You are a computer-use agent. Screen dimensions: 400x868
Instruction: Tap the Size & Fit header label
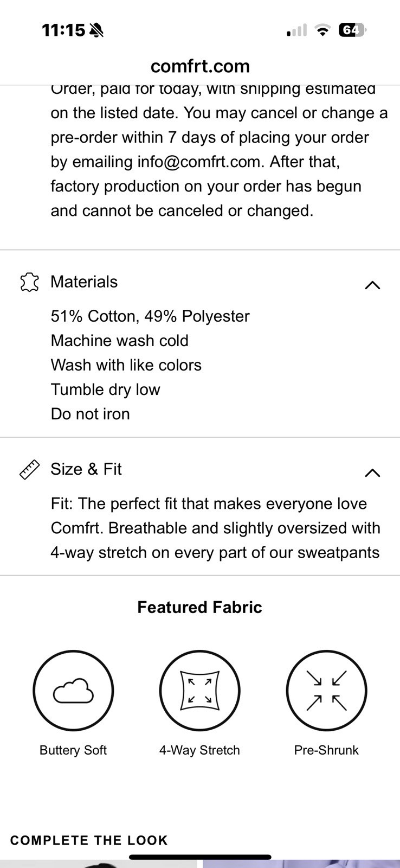(86, 469)
